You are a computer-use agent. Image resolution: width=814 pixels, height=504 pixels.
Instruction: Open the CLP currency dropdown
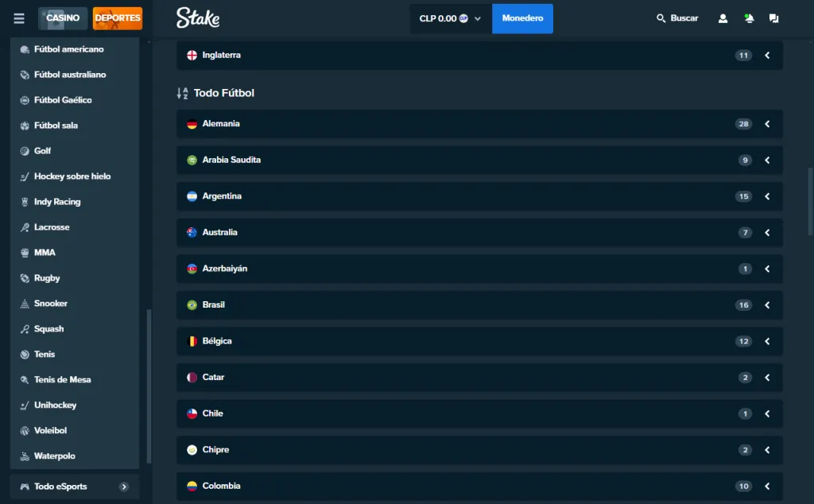(449, 17)
